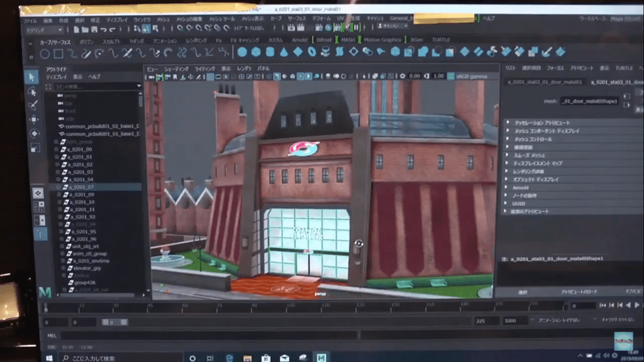
Task: Click the arc curve tool icon
Action: click(x=168, y=53)
